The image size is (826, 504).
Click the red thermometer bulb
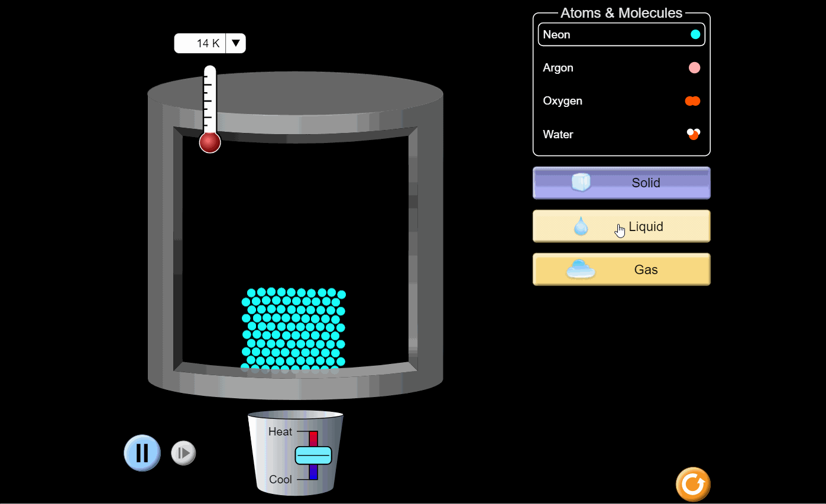210,142
